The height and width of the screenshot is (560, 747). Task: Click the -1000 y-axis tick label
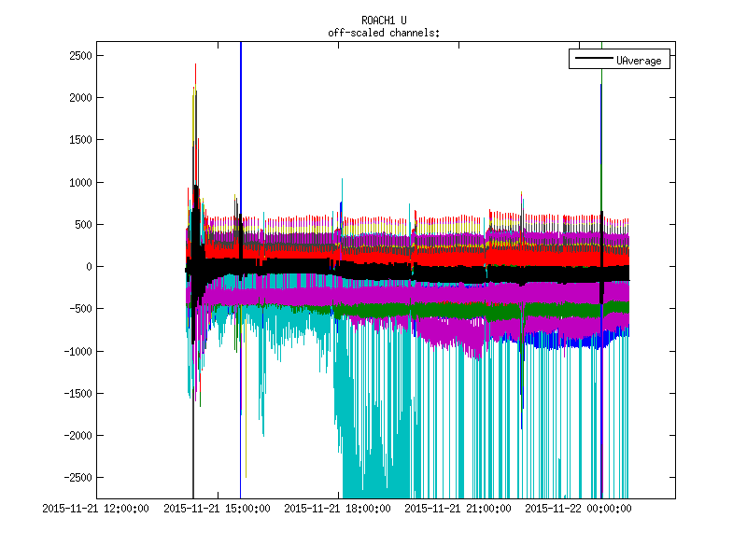76,352
